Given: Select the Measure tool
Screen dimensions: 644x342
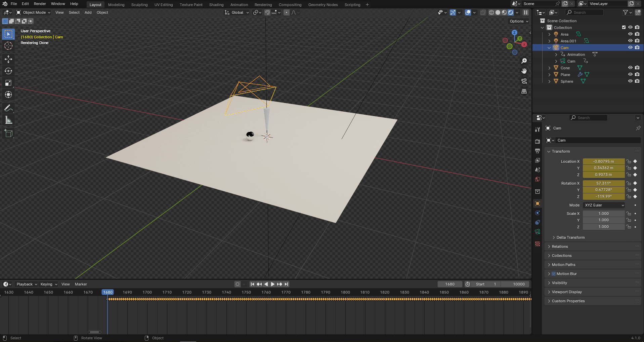Looking at the screenshot, I should pyautogui.click(x=8, y=120).
